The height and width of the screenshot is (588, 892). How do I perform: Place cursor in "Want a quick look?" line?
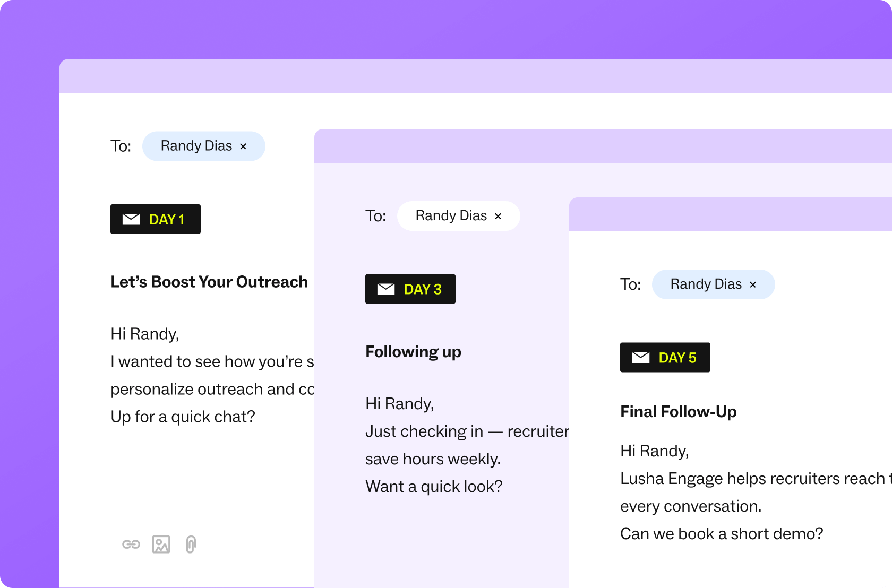coord(434,487)
